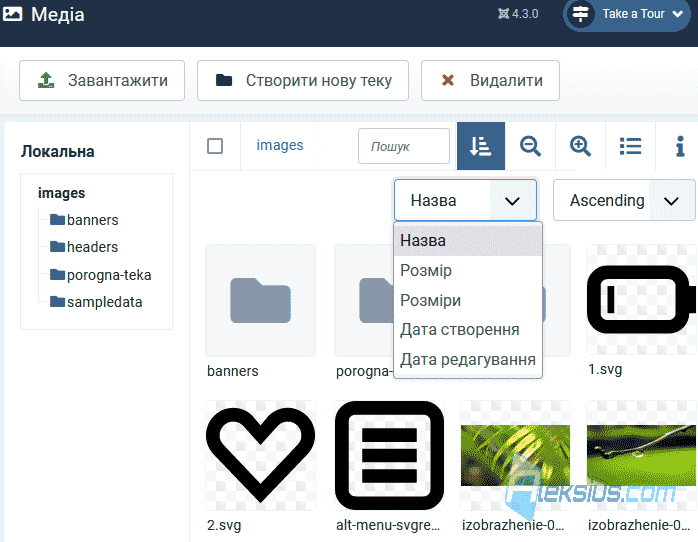Click the zoom in thumbnail icon

(580, 146)
